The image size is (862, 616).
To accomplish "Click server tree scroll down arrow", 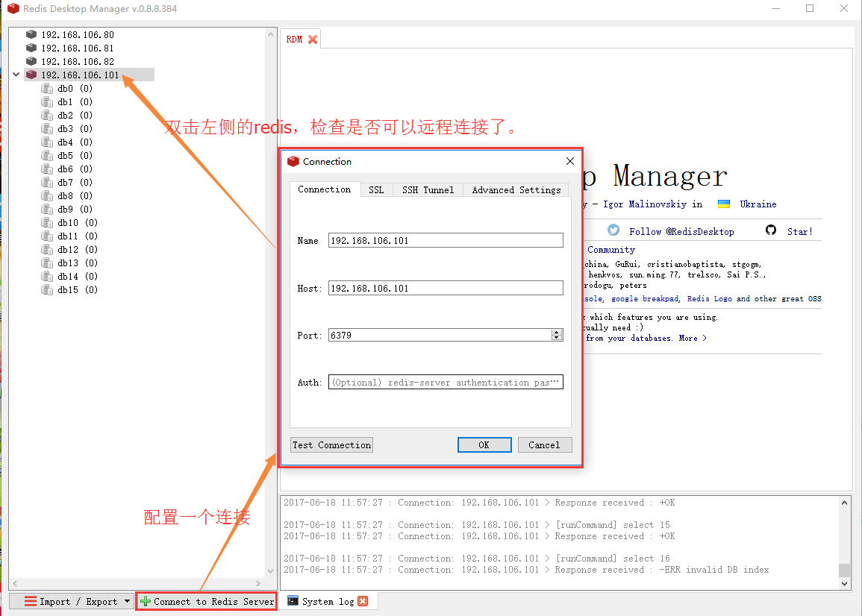I will 270,571.
